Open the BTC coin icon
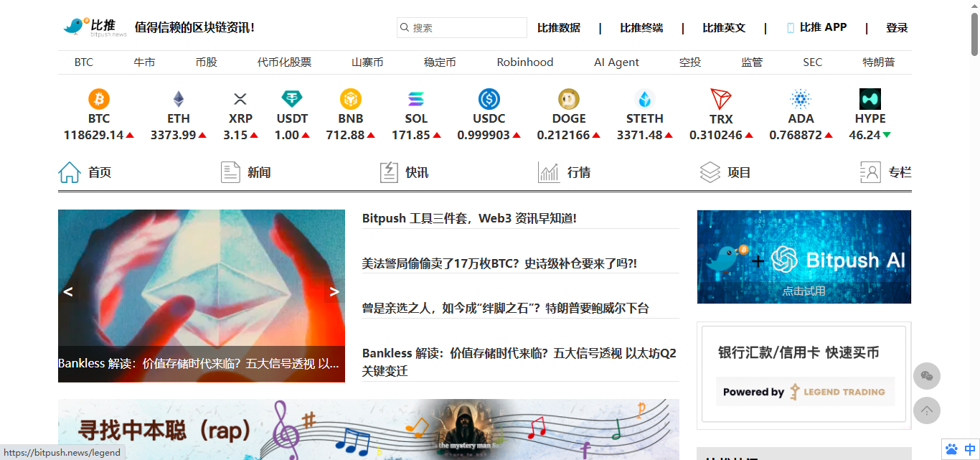This screenshot has width=980, height=460. click(x=99, y=99)
